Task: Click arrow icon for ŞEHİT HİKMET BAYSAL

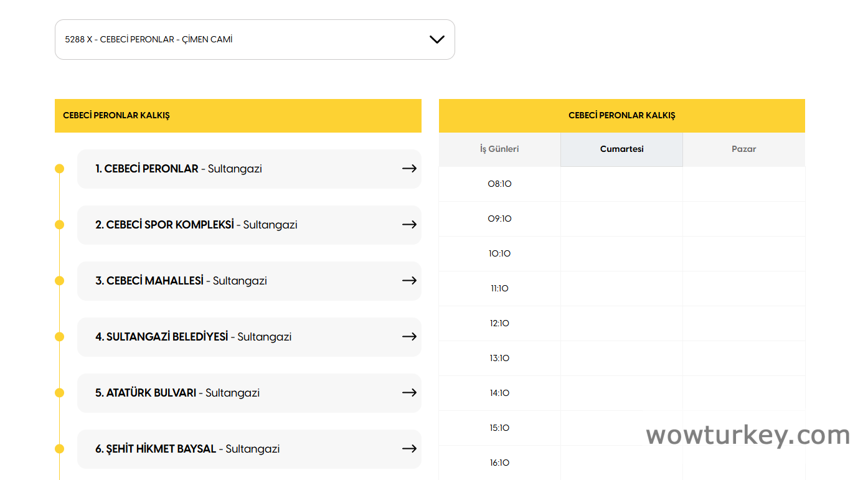Action: click(x=409, y=449)
